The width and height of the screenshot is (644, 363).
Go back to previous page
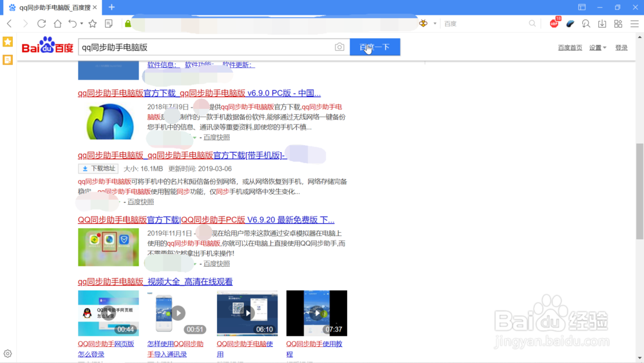(10, 23)
